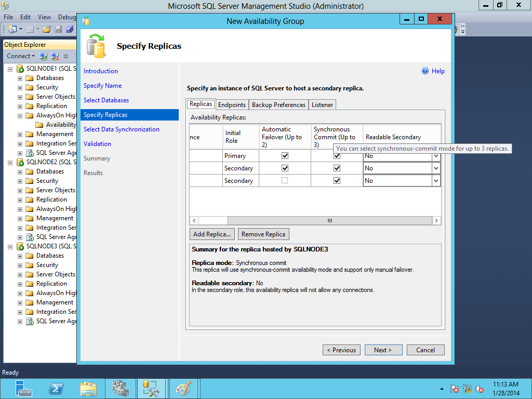Viewport: 532px width, 399px height.
Task: Click the Stop square icon in Object Explorer
Action: [x=66, y=56]
